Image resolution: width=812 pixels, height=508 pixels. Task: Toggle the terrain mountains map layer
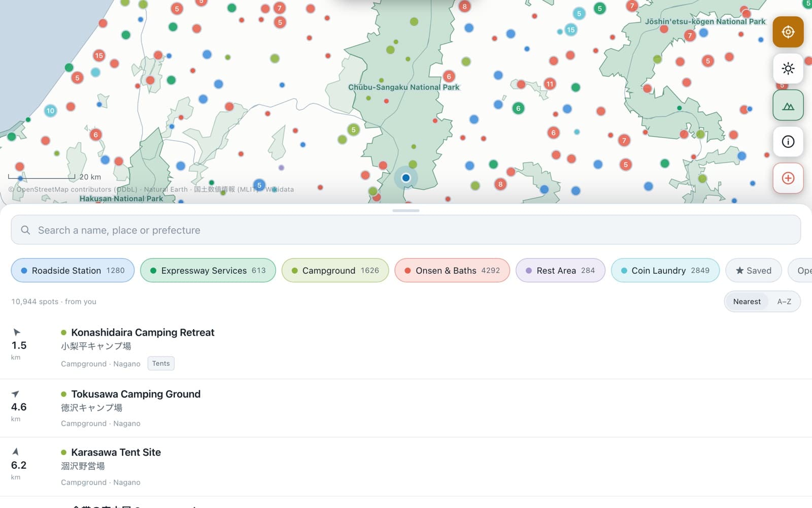(x=788, y=105)
